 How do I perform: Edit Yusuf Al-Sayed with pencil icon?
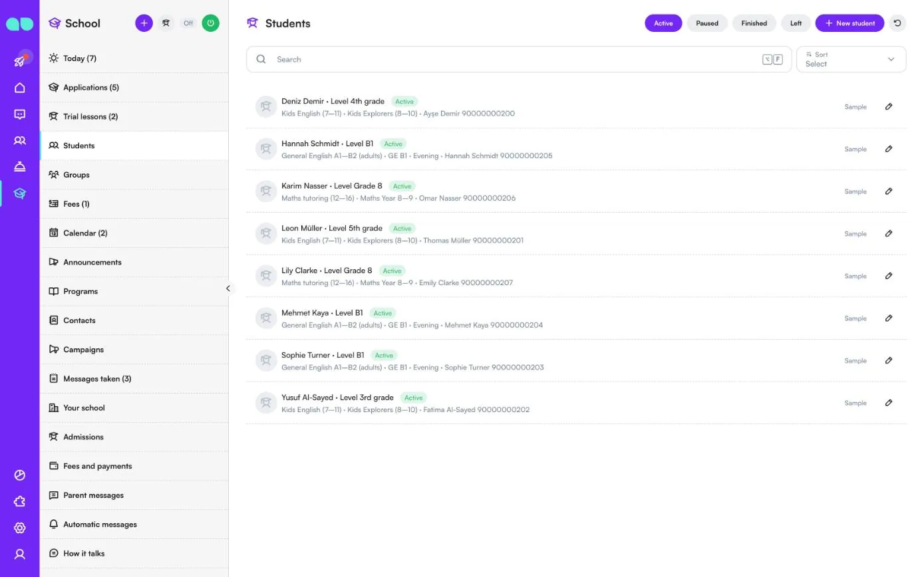(889, 403)
